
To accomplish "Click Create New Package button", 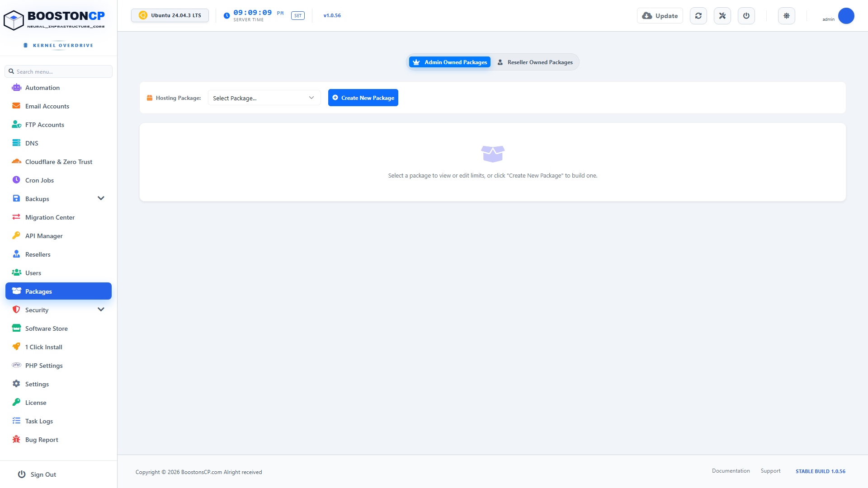I will click(x=363, y=98).
